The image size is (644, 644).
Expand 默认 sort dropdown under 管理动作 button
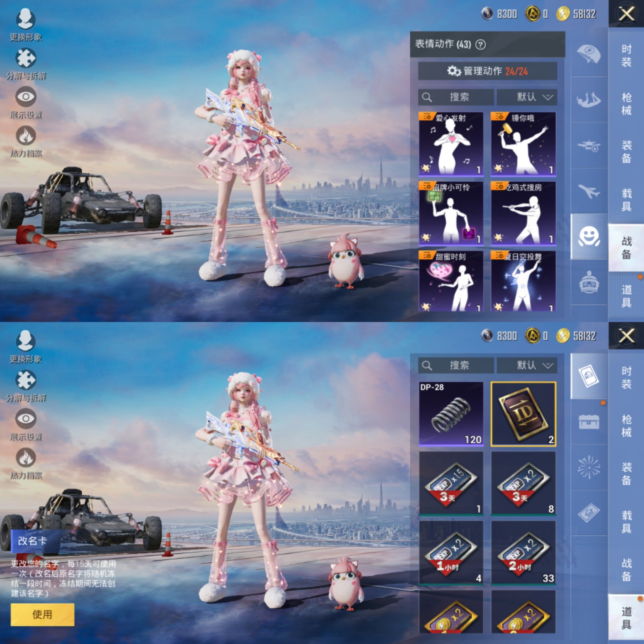click(527, 97)
